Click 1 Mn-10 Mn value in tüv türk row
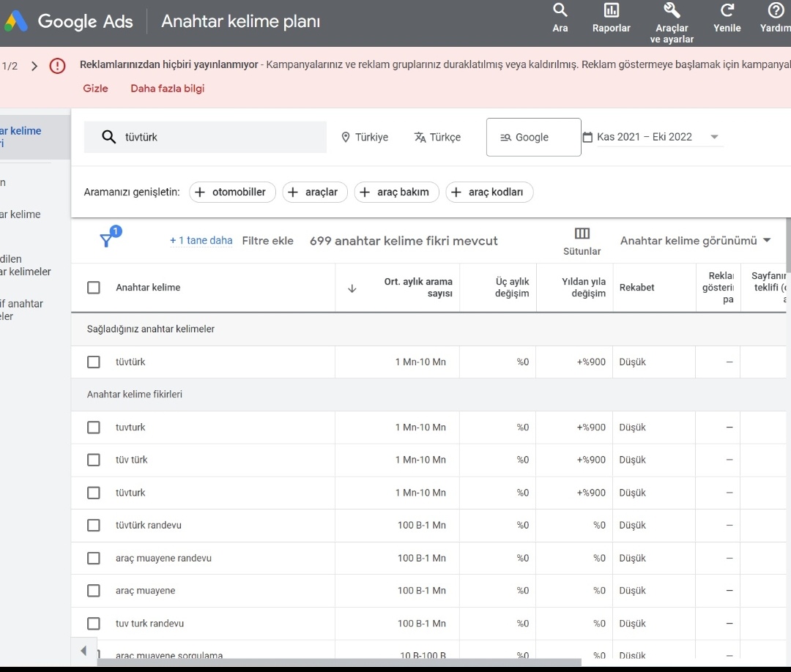 (420, 460)
